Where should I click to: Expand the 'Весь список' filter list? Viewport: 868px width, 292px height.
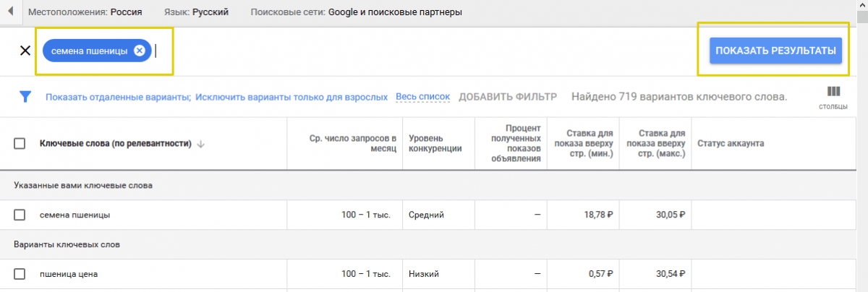422,97
